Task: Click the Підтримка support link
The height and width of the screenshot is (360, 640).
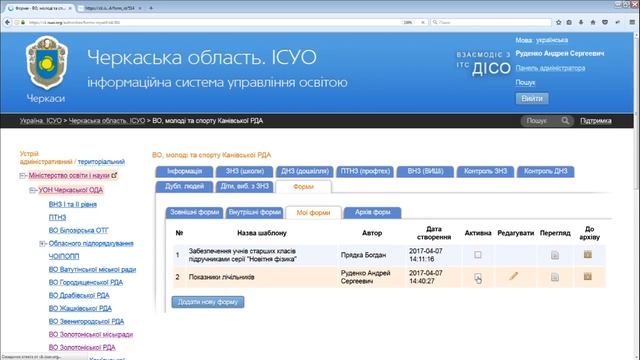Action: click(x=596, y=121)
